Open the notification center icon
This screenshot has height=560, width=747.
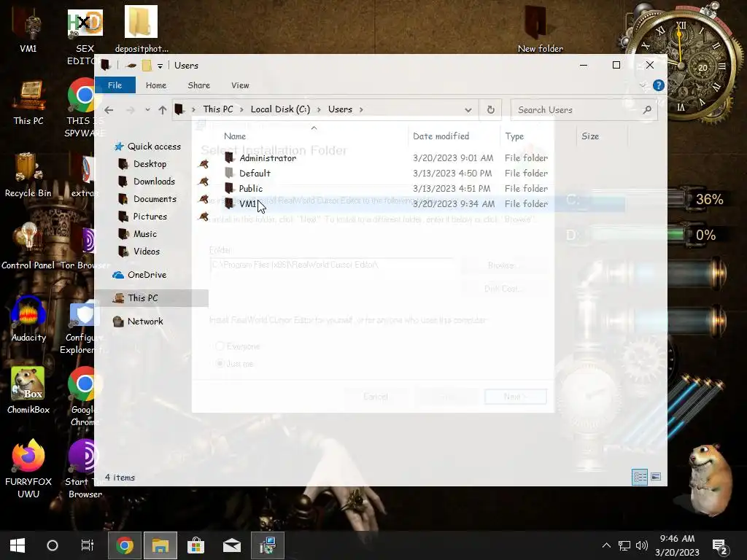[x=719, y=547]
